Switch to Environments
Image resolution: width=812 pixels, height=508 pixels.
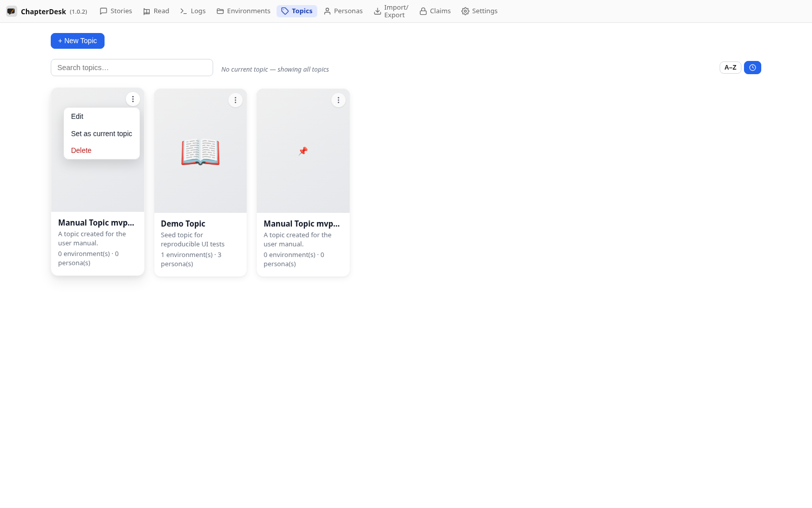[x=243, y=11]
